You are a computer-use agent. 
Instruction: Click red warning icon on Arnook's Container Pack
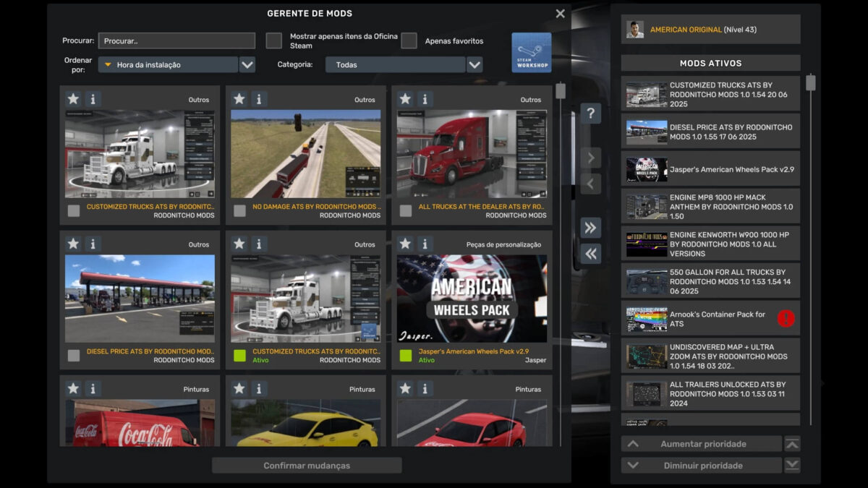click(x=786, y=319)
